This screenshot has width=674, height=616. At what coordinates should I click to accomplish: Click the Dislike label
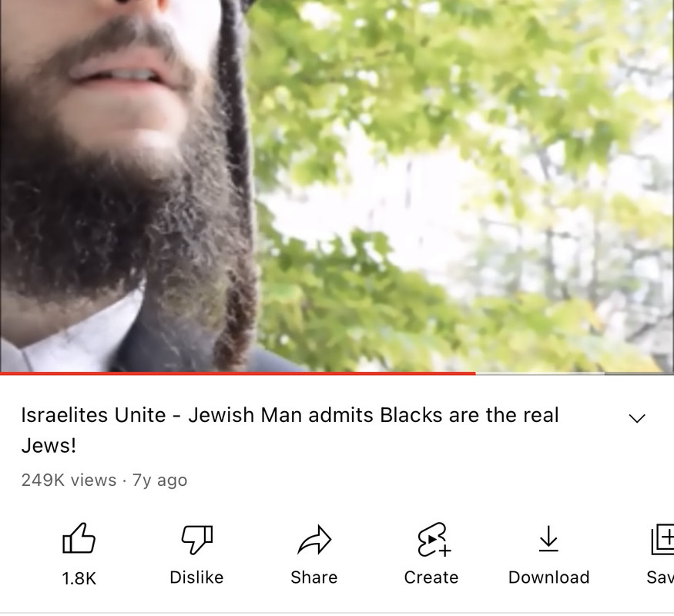click(197, 577)
